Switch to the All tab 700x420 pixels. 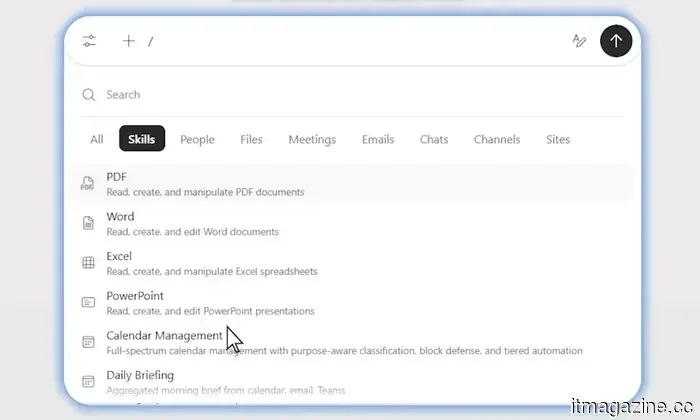(96, 139)
